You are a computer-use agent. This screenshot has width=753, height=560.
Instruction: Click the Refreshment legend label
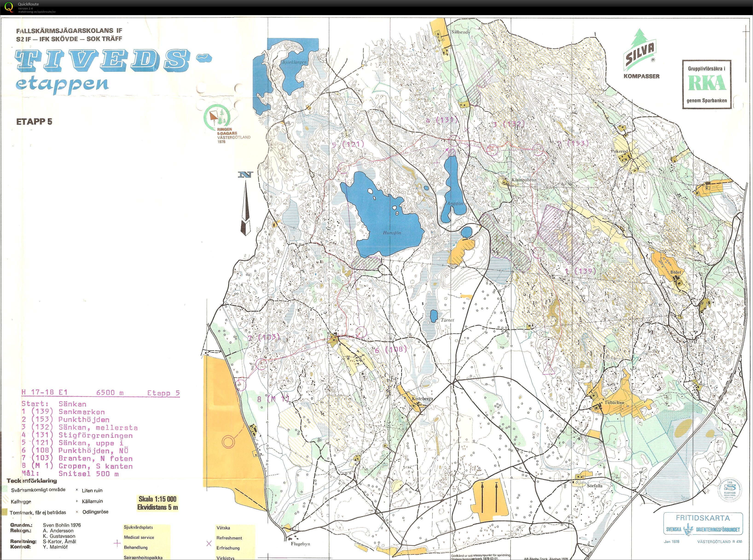pos(229,538)
